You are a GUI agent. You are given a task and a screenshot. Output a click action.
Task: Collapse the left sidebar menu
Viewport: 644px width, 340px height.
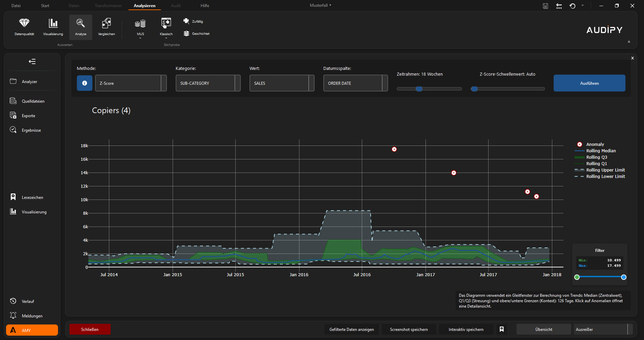coord(32,61)
